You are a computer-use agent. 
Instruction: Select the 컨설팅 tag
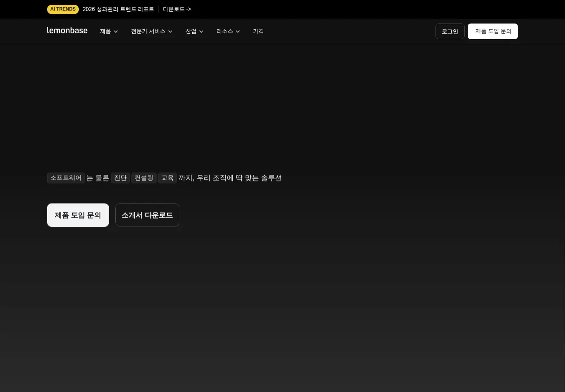144,178
